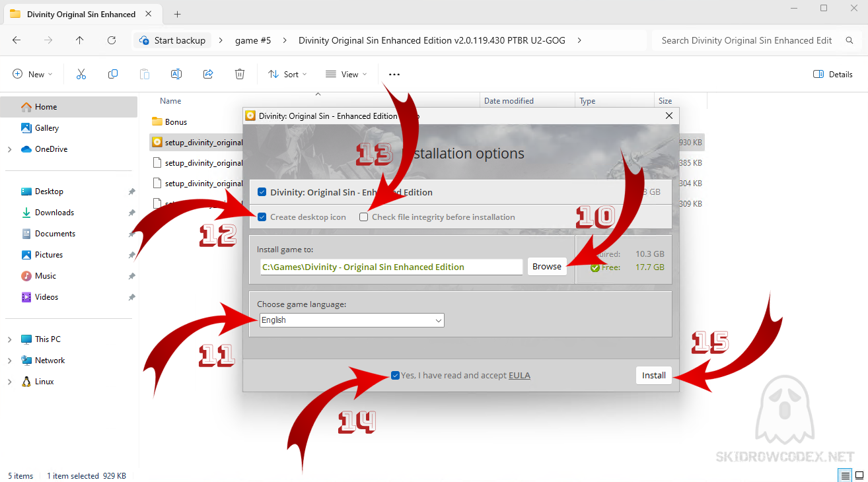This screenshot has height=482, width=868.
Task: Open the See more ellipsis menu
Action: click(x=394, y=75)
